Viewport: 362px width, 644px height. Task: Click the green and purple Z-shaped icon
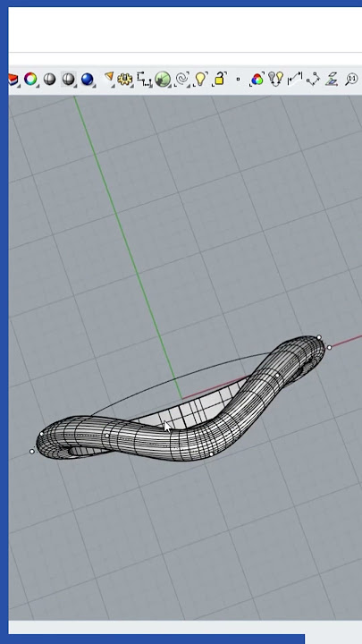tap(332, 79)
